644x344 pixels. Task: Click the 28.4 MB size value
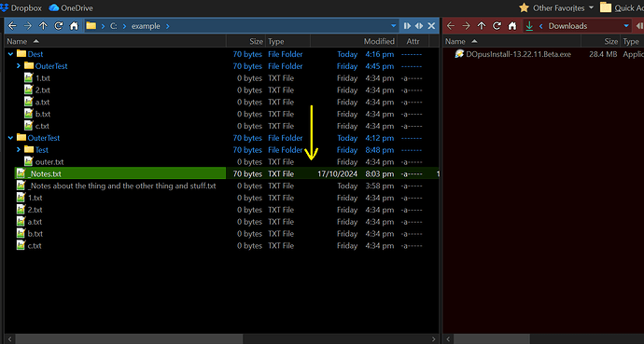coord(603,54)
